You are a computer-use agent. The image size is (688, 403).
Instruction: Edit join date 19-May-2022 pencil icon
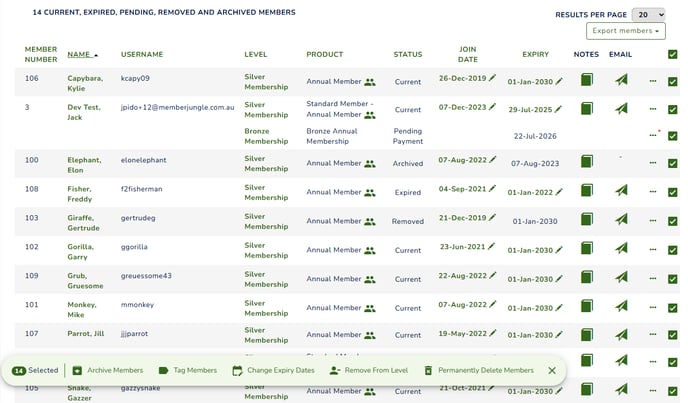tap(493, 333)
